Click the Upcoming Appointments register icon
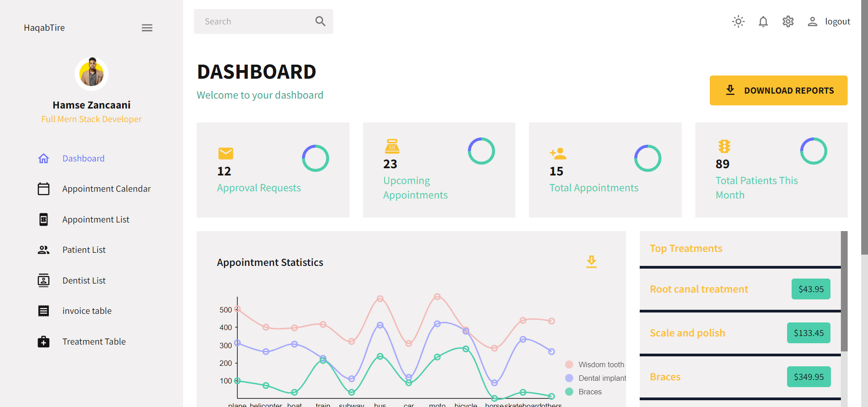 pos(392,147)
